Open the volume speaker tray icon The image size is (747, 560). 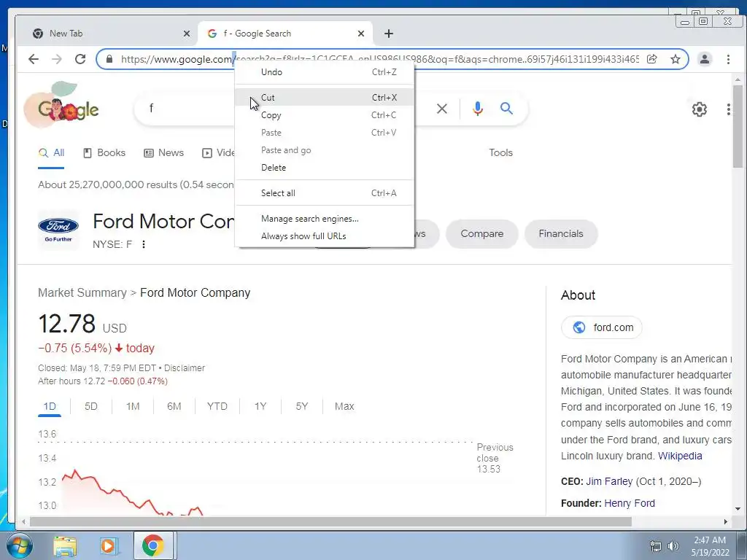(x=673, y=546)
